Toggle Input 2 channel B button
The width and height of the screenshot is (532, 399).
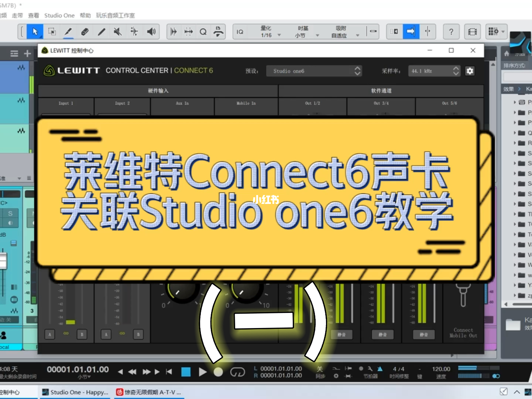click(138, 334)
